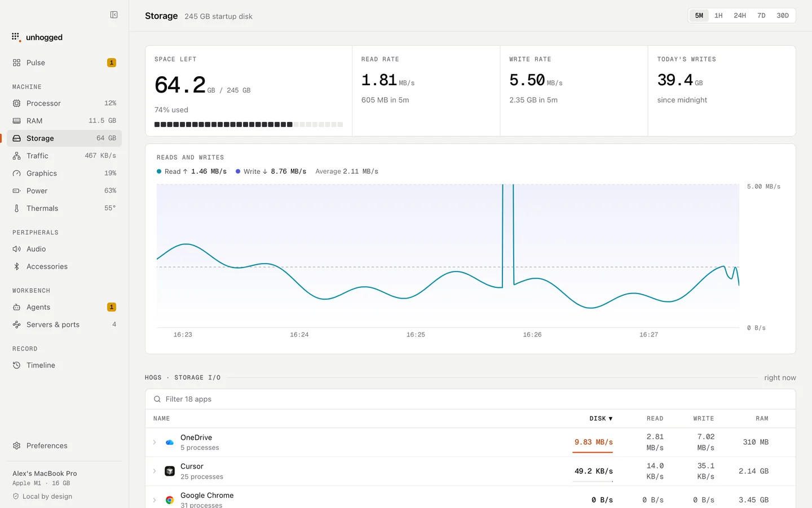Click the space used progress bar
The height and width of the screenshot is (508, 812).
[x=249, y=124]
